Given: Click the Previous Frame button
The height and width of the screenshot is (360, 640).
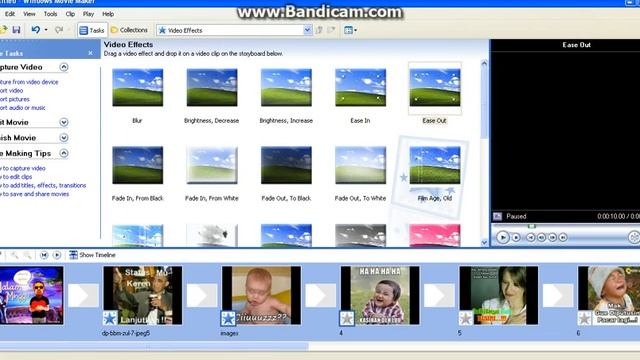Looking at the screenshot, I should (541, 237).
